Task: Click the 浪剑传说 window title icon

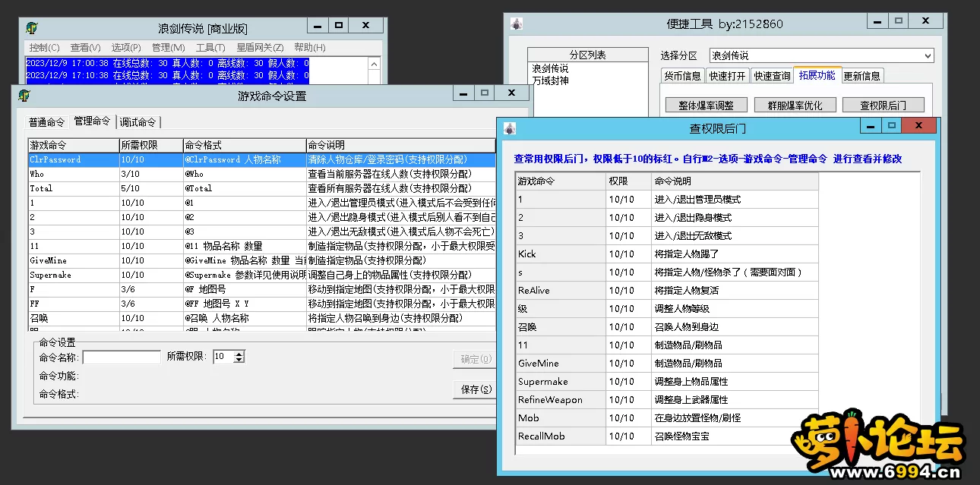Action: click(32, 28)
